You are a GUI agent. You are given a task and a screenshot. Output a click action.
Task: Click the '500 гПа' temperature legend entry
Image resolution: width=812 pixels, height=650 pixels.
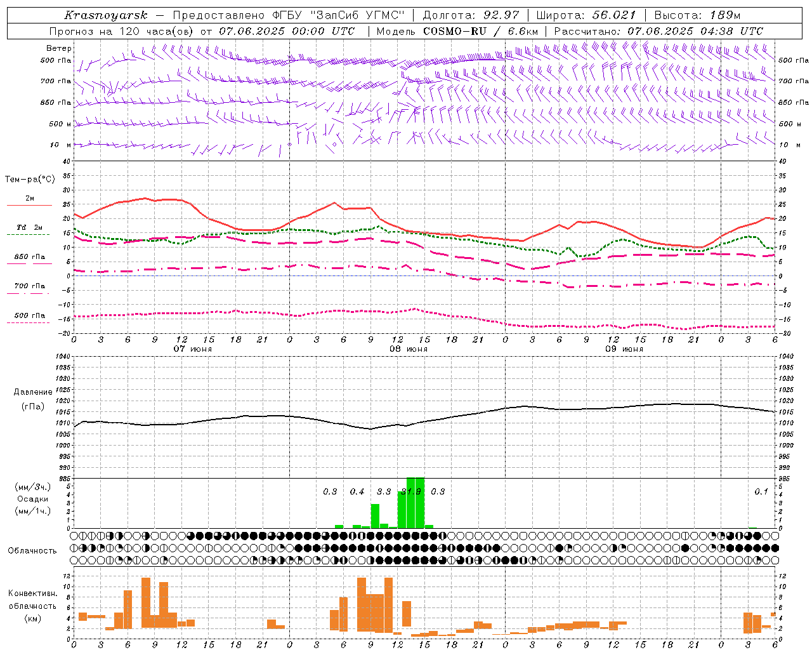click(x=30, y=315)
